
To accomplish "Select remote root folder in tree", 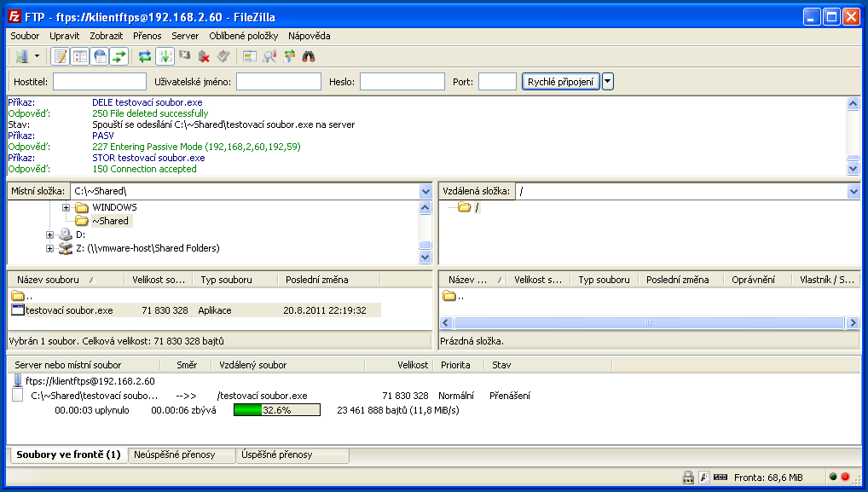I will [477, 207].
